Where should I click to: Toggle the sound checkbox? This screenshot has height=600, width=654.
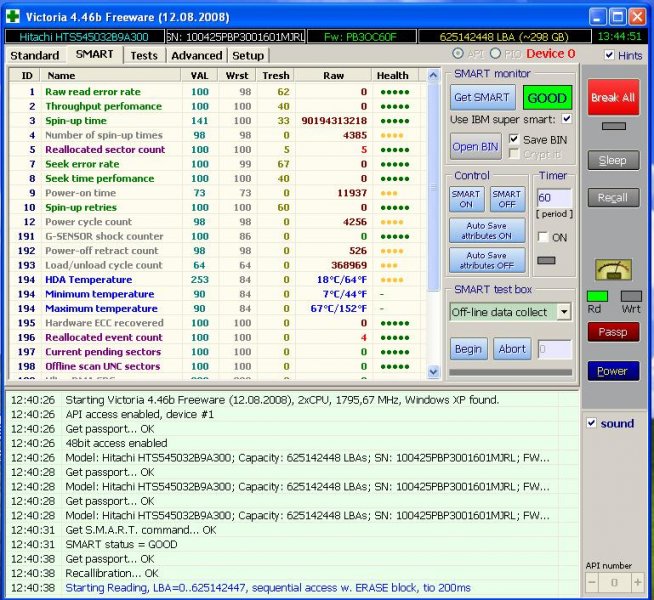(x=591, y=423)
